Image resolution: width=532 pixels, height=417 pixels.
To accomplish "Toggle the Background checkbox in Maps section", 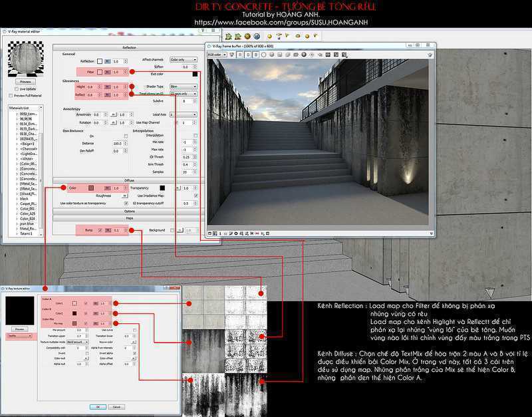I will [x=172, y=230].
